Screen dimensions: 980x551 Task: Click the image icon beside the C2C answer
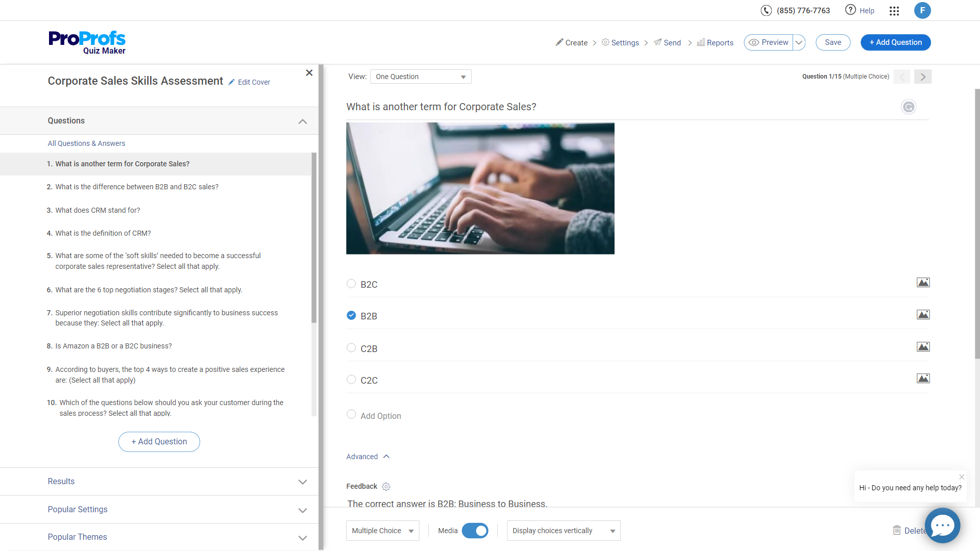(923, 379)
